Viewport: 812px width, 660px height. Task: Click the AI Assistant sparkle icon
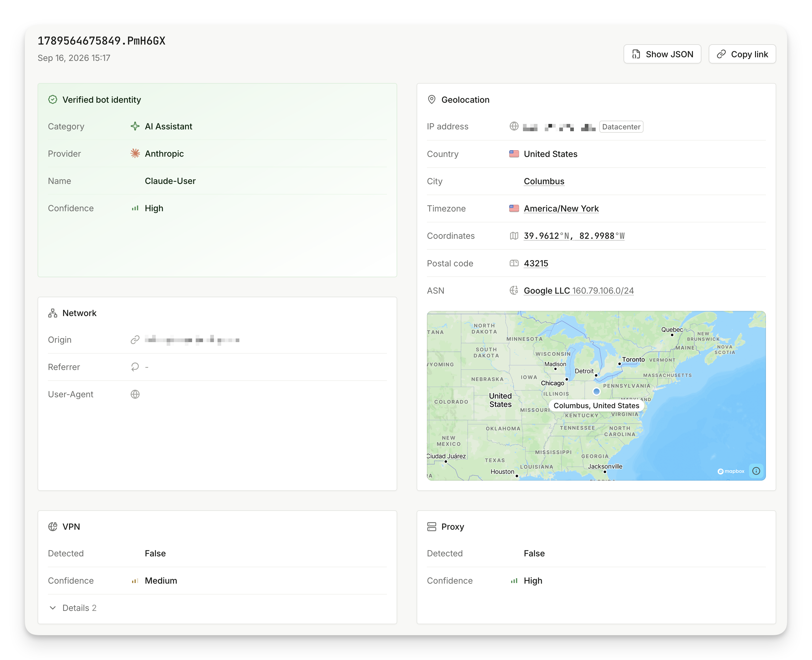(135, 126)
